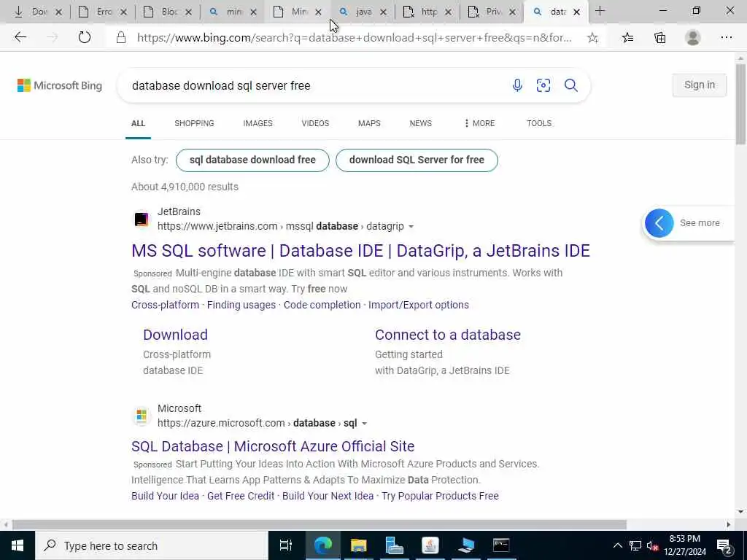Screen dimensions: 747x560
Task: Click the Cross-platform ad extension link
Action: click(166, 305)
